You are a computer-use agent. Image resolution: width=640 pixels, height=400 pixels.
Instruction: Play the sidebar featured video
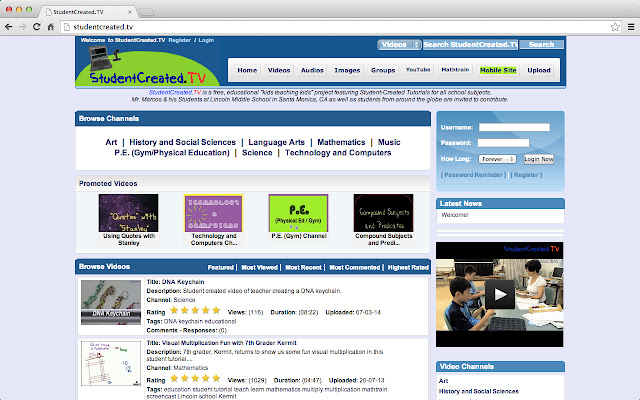pos(500,294)
